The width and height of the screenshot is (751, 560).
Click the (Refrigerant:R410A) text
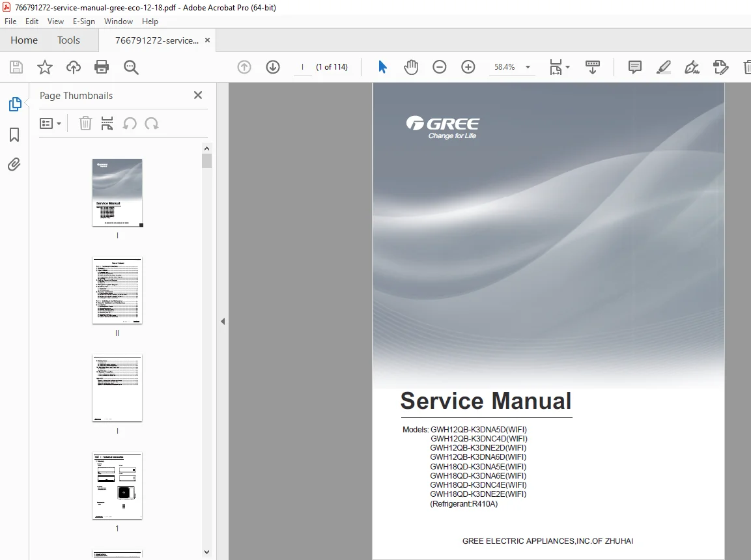464,503
